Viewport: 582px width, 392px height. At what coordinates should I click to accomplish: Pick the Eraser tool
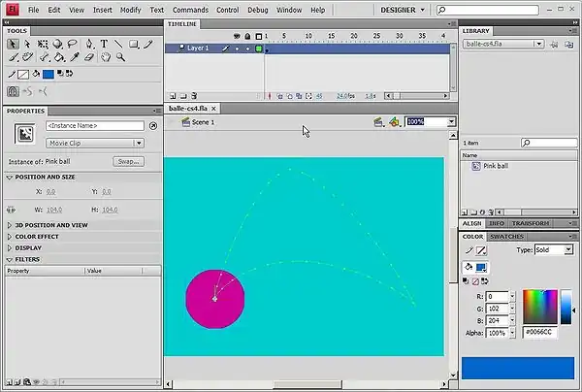coord(89,57)
